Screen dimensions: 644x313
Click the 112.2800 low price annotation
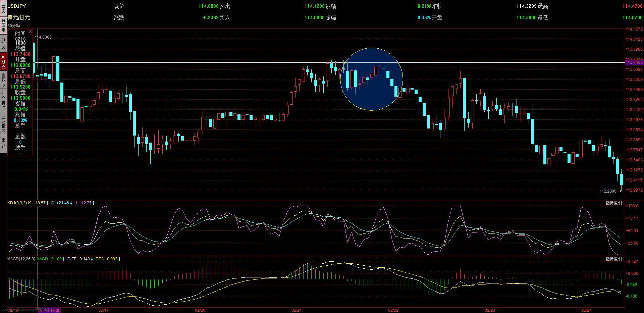click(x=608, y=191)
